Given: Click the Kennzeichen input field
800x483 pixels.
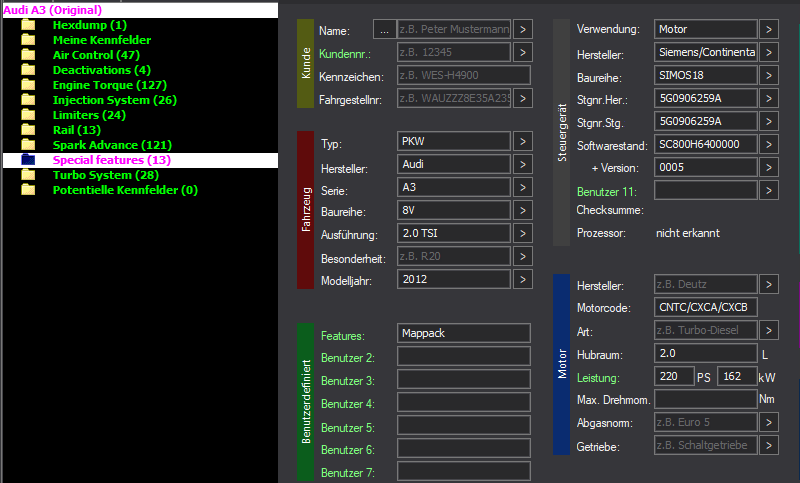Looking at the screenshot, I should [464, 75].
